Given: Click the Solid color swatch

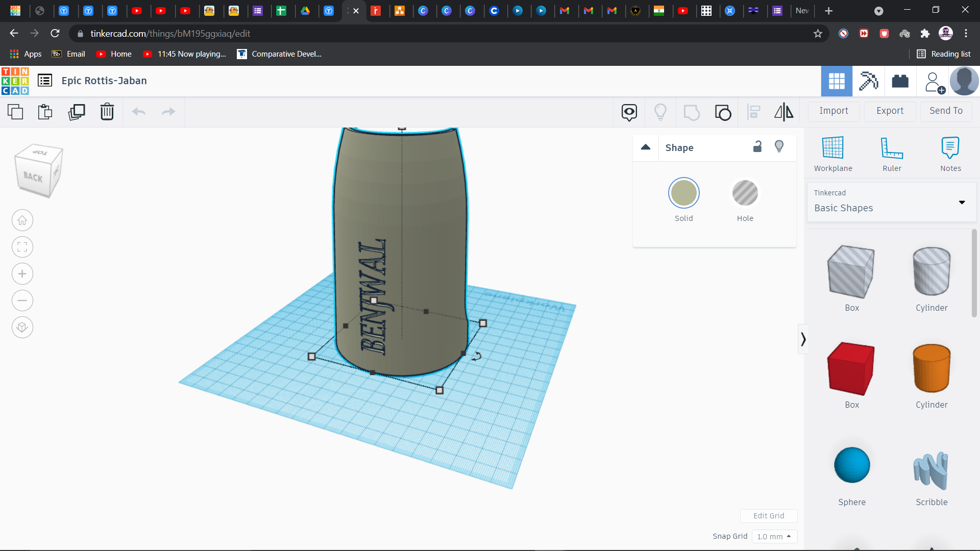Looking at the screenshot, I should pos(683,193).
